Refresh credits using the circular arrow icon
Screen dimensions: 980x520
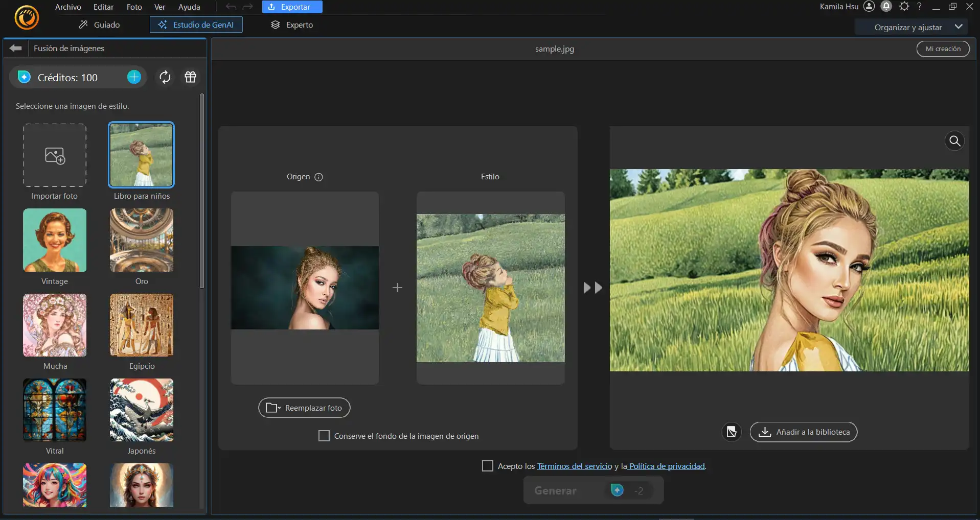tap(165, 77)
